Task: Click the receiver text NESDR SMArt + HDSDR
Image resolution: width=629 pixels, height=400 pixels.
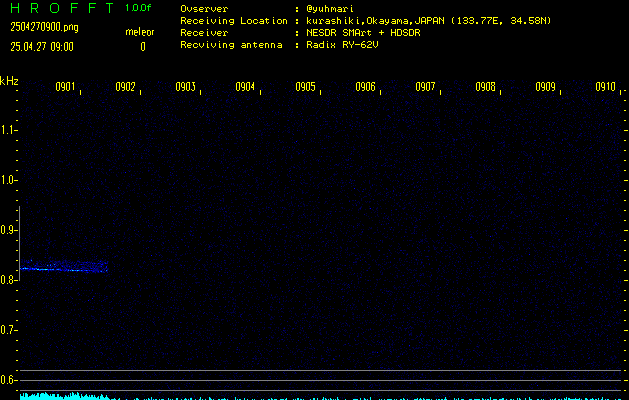Action: click(363, 33)
